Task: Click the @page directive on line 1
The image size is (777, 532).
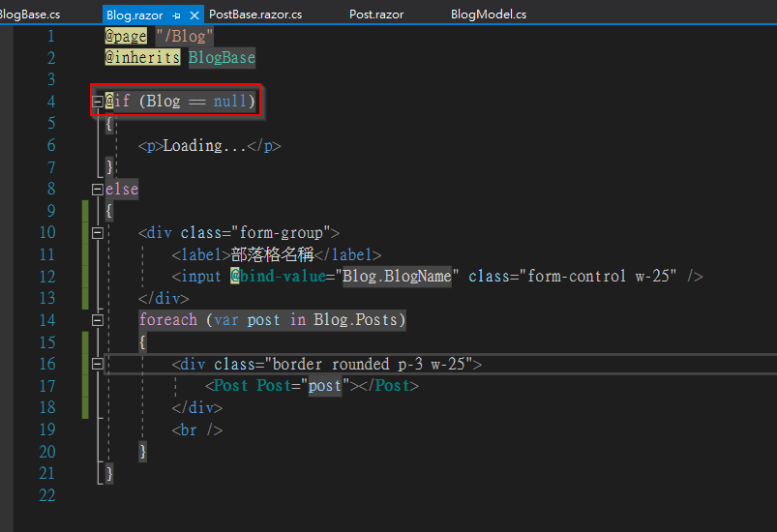Action: coord(126,36)
